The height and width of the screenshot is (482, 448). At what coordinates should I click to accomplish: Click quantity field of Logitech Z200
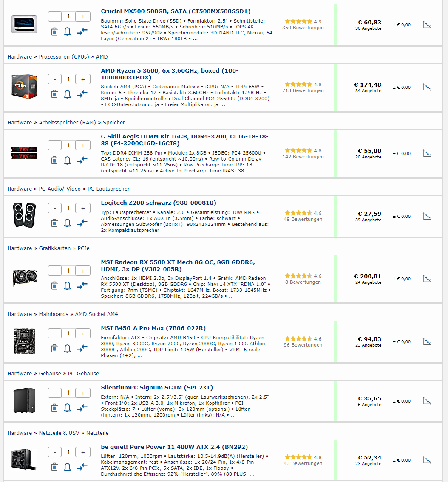(68, 208)
